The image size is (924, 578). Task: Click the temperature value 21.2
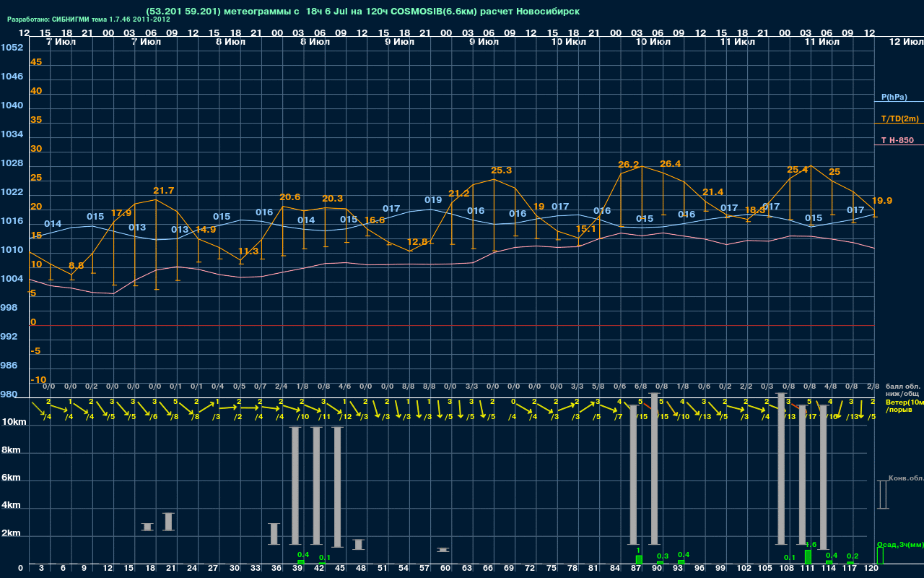click(459, 194)
